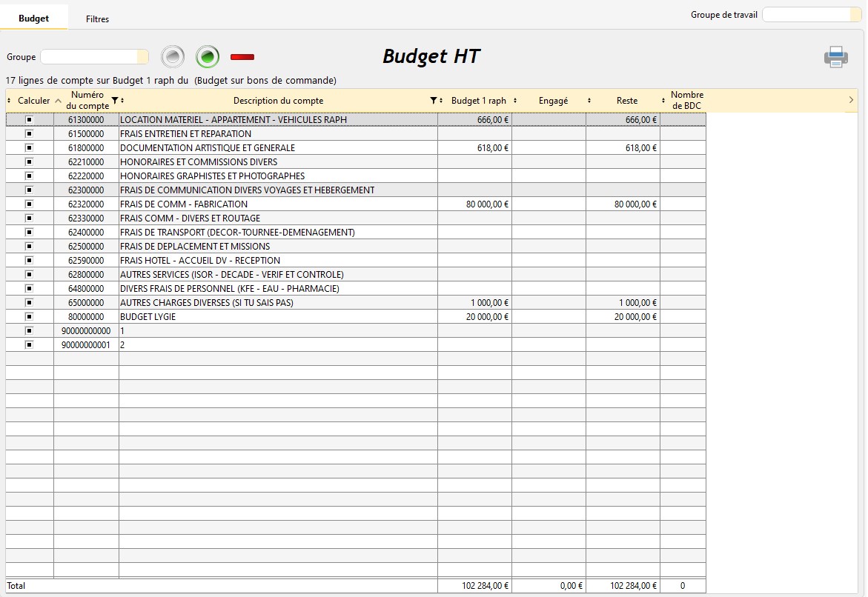868x597 pixels.
Task: Sort by the Reste column header
Action: click(626, 101)
